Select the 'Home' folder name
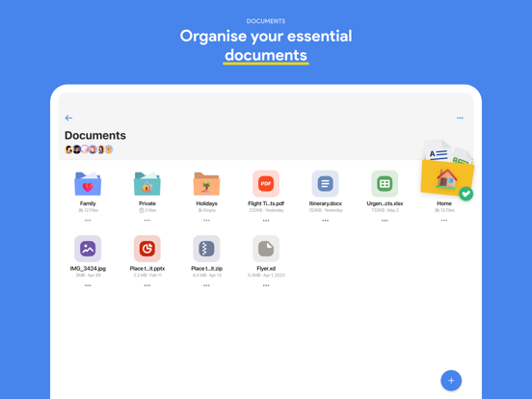532x399 pixels. coord(443,203)
